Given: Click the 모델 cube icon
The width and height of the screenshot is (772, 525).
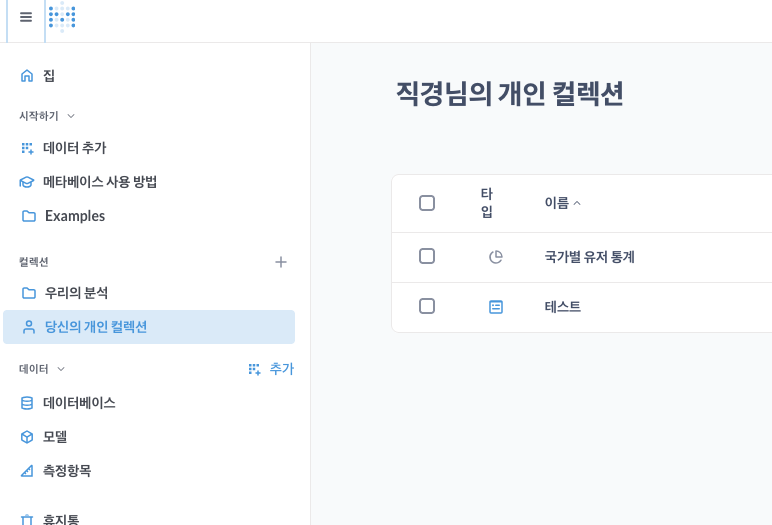Looking at the screenshot, I should pos(27,437).
